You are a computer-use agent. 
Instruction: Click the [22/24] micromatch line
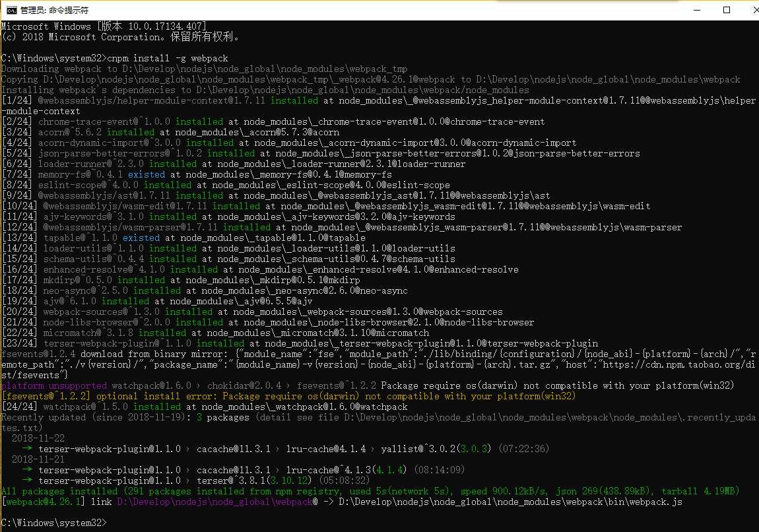pyautogui.click(x=215, y=333)
